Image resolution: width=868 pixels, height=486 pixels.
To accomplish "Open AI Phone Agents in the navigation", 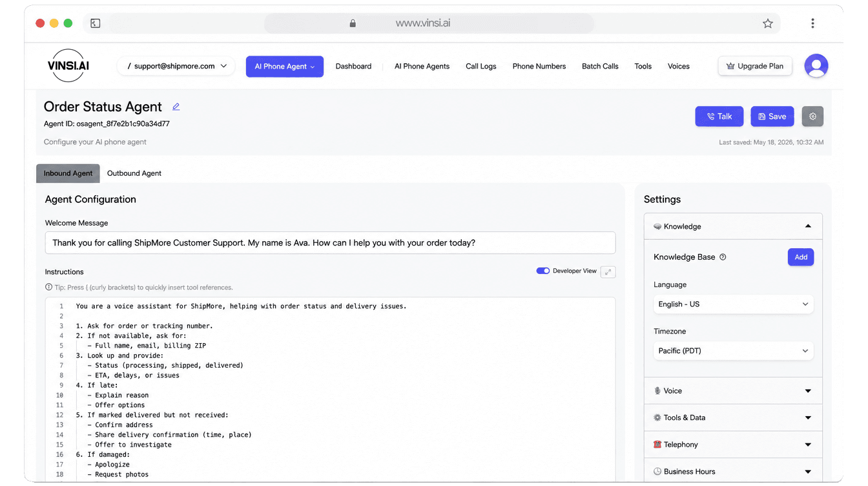I will [x=422, y=66].
